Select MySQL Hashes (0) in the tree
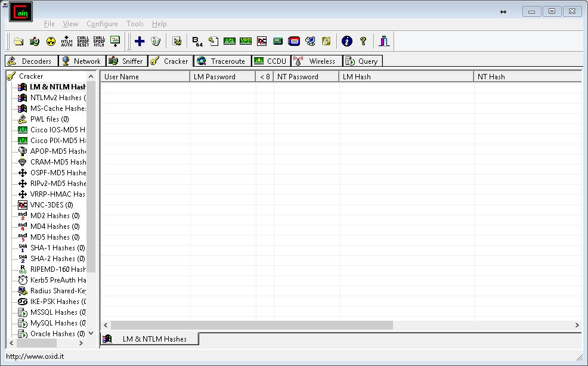Viewport: 588px width, 366px height. point(58,323)
